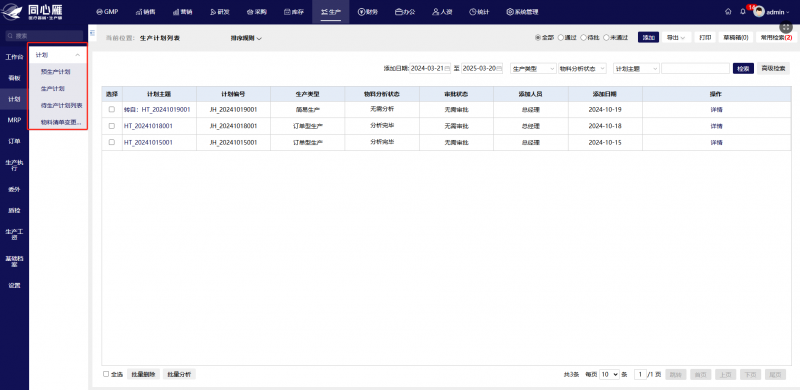Open 高级检索 advanced search
800x390 pixels.
click(x=773, y=68)
